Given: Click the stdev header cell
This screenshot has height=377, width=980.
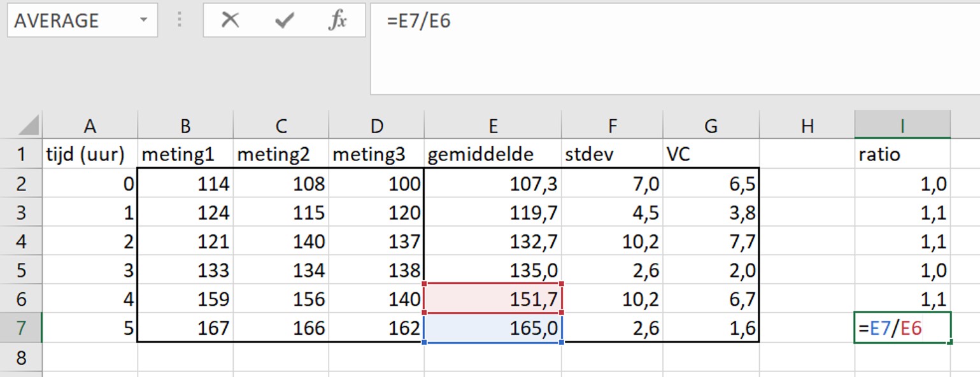Looking at the screenshot, I should [611, 154].
